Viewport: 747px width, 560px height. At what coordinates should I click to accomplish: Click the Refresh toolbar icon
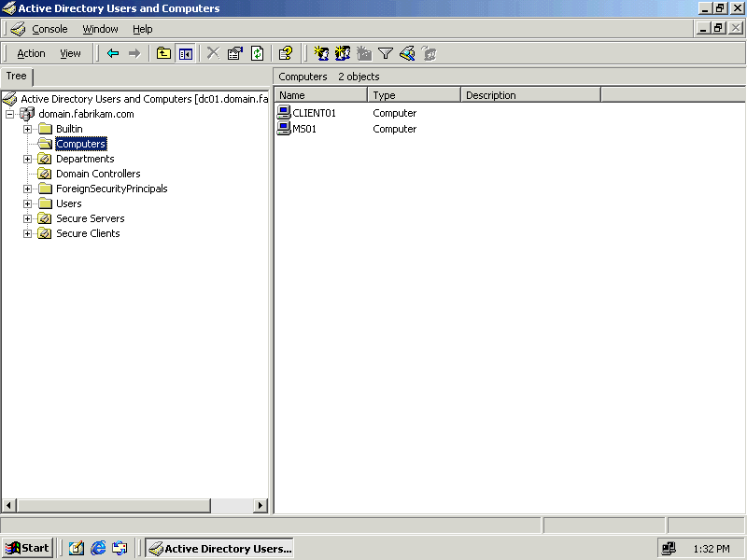point(257,53)
